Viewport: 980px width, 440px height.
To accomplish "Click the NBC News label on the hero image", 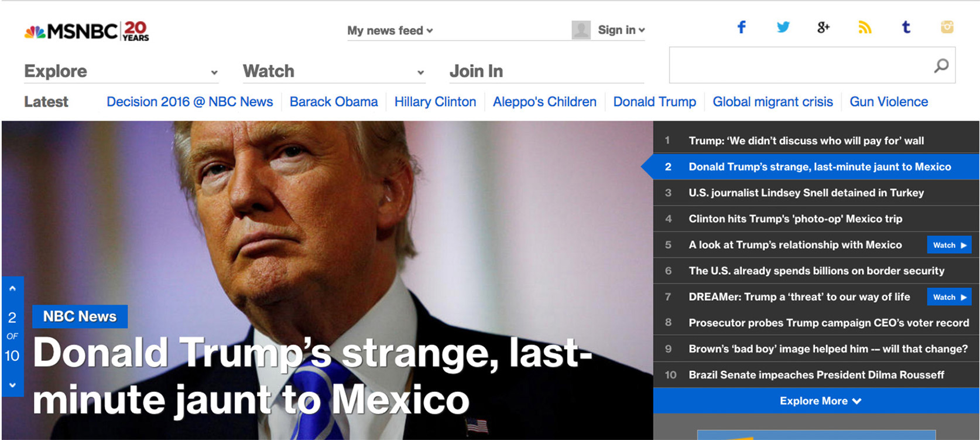I will pyautogui.click(x=80, y=316).
